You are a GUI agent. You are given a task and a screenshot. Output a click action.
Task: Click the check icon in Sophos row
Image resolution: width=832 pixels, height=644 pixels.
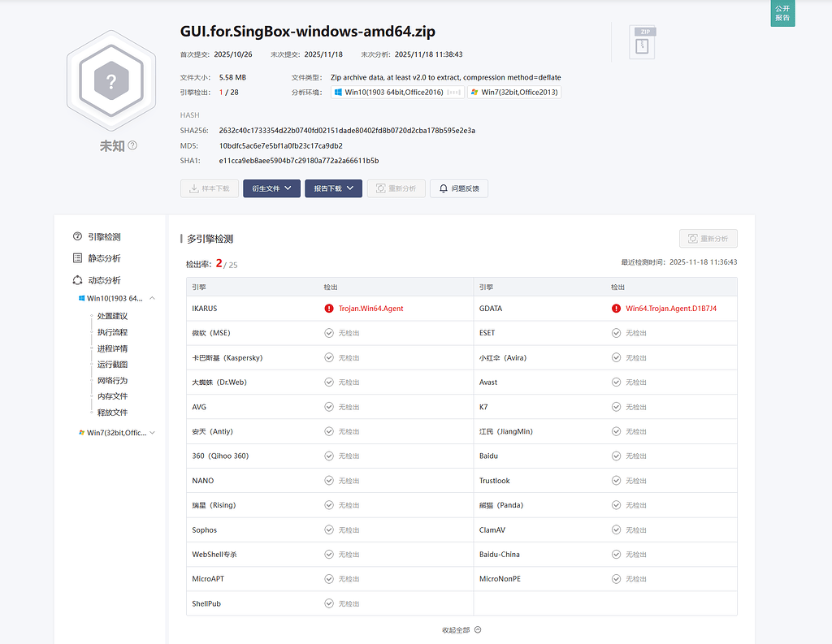pyautogui.click(x=329, y=530)
